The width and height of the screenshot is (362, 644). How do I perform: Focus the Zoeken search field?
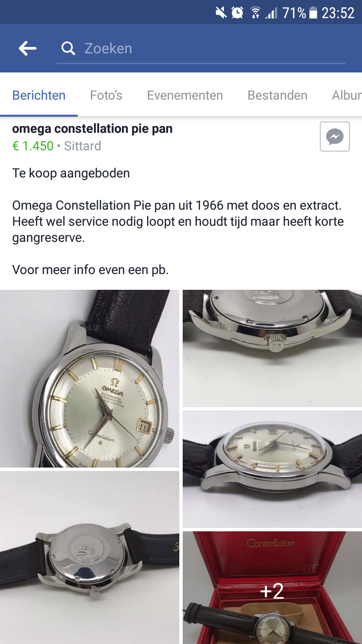coord(201,49)
